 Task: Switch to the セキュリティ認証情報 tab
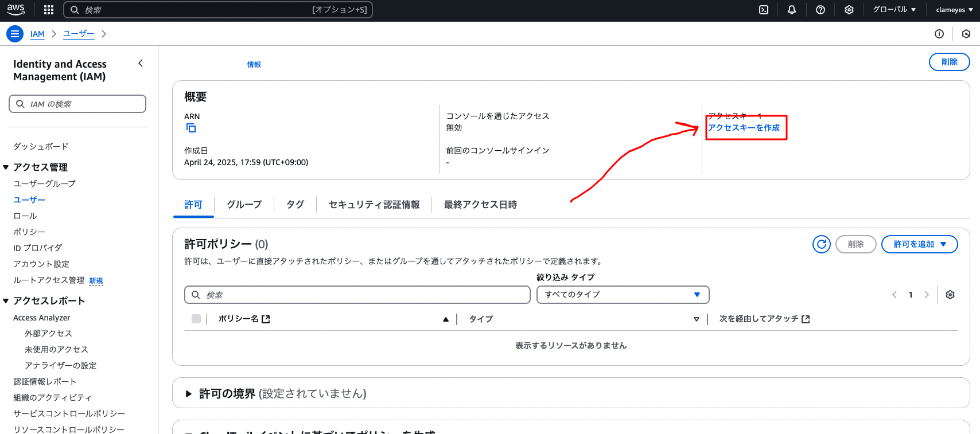[x=374, y=205]
